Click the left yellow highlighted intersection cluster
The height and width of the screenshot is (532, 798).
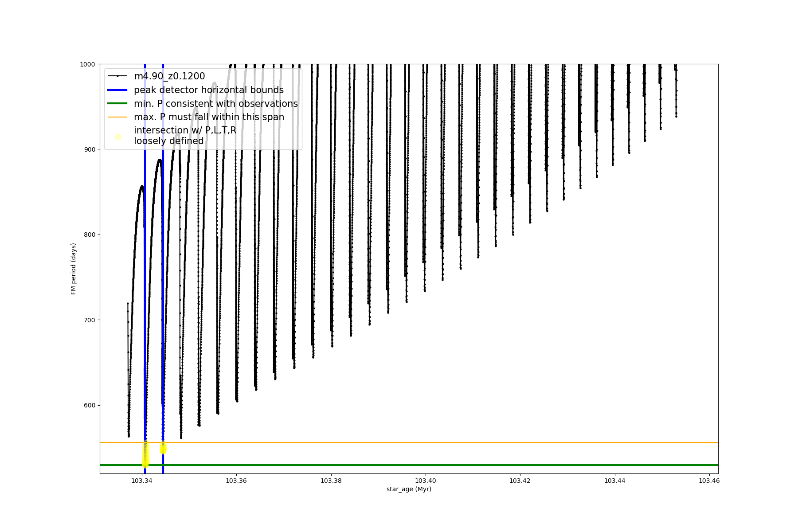[x=145, y=454]
